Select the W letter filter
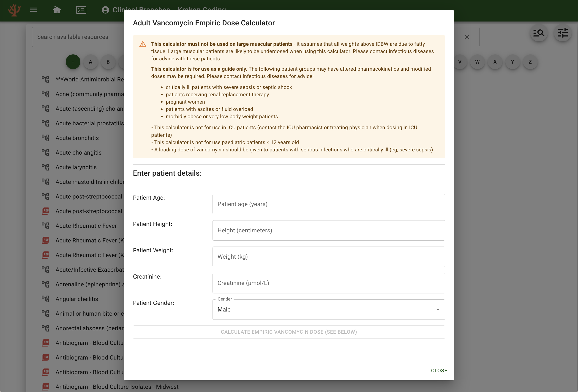This screenshot has height=392, width=578. point(477,62)
